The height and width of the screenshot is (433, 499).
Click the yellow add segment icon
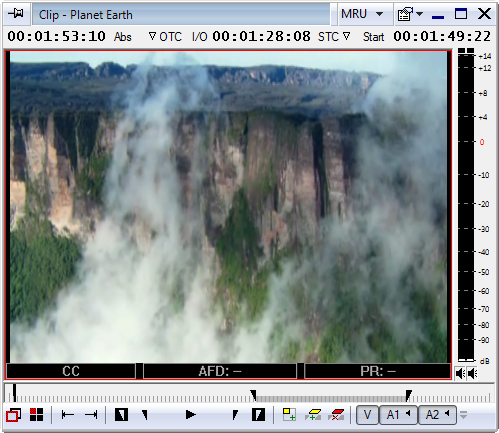tap(313, 415)
